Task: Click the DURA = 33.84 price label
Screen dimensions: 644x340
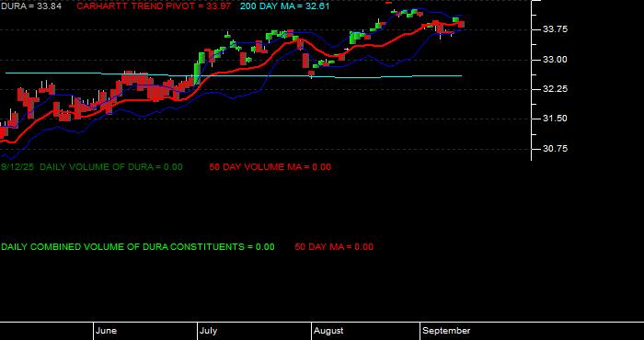Action: (30, 6)
